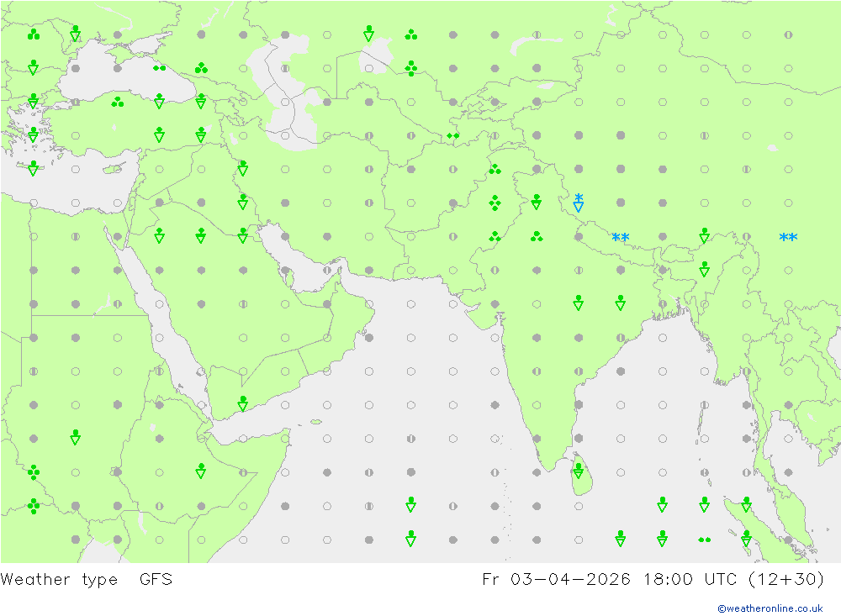Click the green shower symbol in Sudan
Image resolution: width=841 pixels, height=616 pixels.
[76, 437]
